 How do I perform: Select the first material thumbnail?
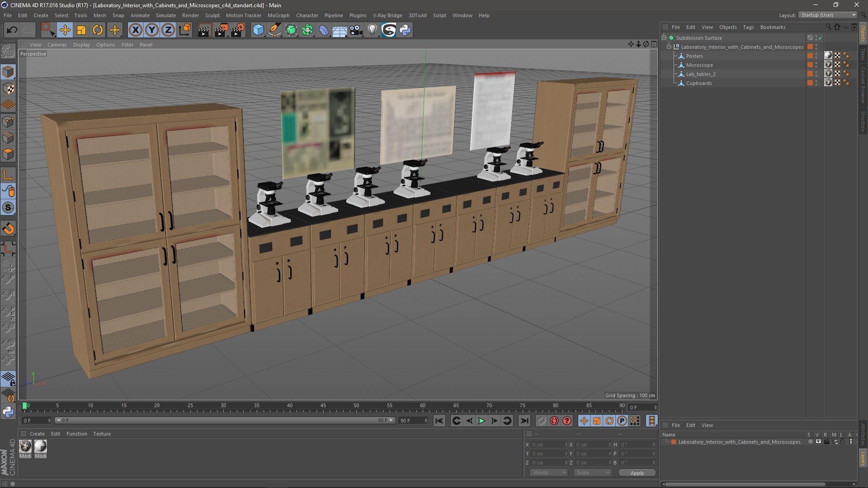(x=25, y=446)
